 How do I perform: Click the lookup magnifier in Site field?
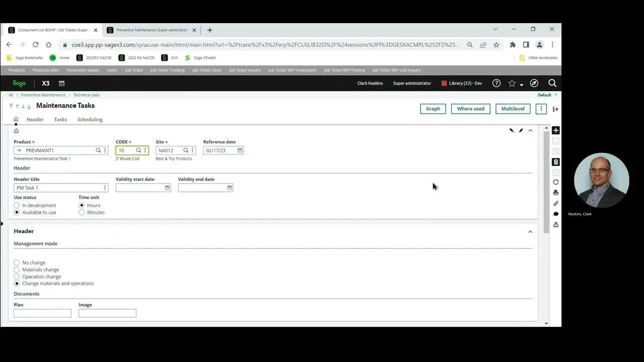tap(186, 150)
